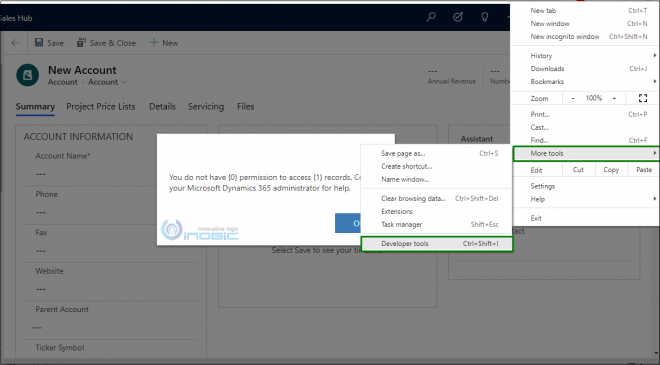Click the Website input field
Screen dimensions: 660x365
tap(111, 289)
